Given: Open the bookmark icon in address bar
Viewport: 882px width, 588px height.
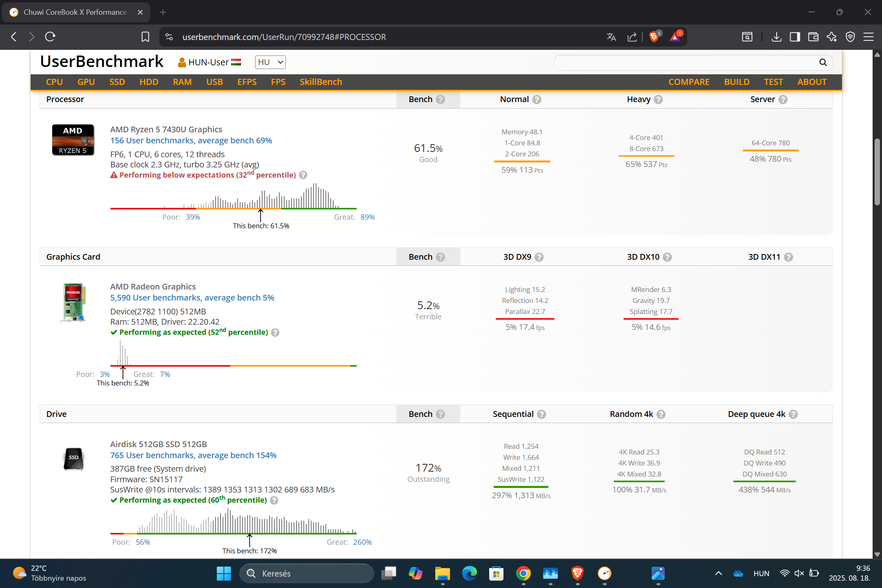Looking at the screenshot, I should click(145, 37).
